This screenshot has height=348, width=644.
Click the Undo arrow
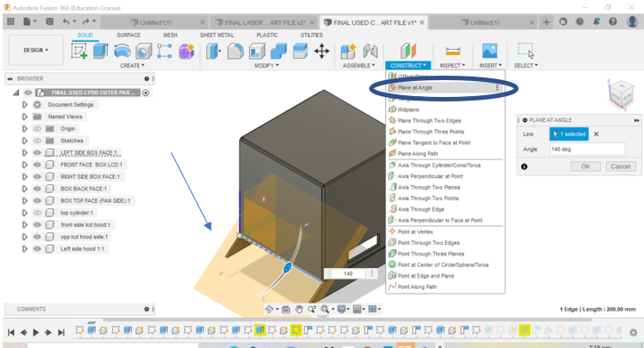coord(66,21)
